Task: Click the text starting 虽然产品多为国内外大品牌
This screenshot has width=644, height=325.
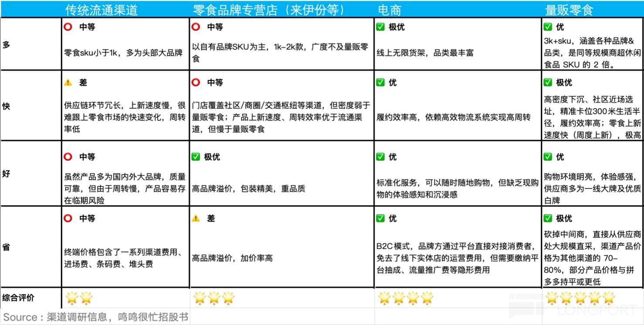Action: click(125, 188)
